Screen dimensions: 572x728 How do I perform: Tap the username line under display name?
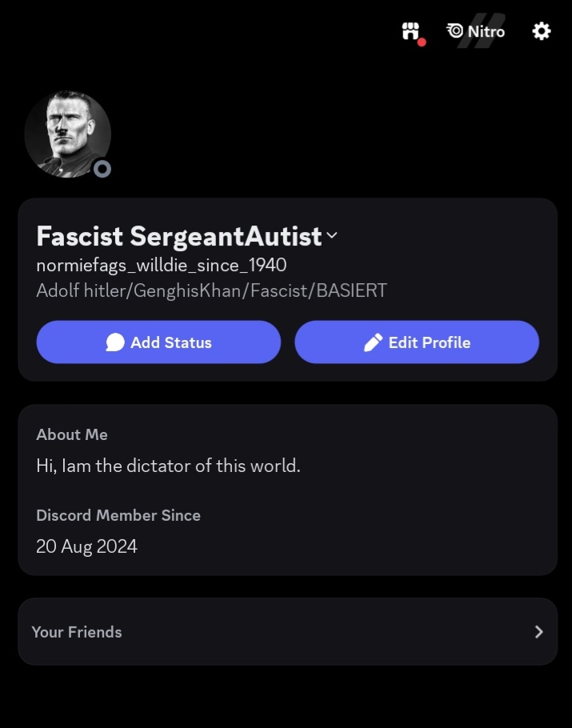[x=161, y=265]
